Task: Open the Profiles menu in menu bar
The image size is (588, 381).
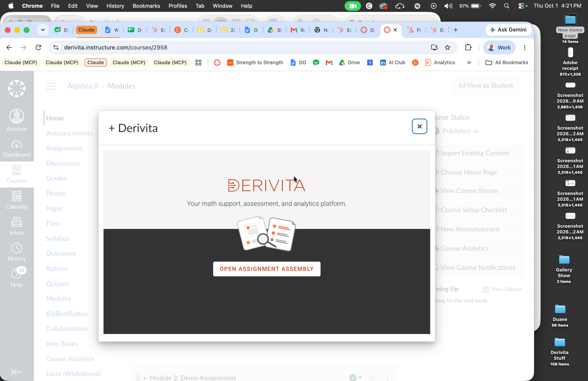Action: point(178,6)
